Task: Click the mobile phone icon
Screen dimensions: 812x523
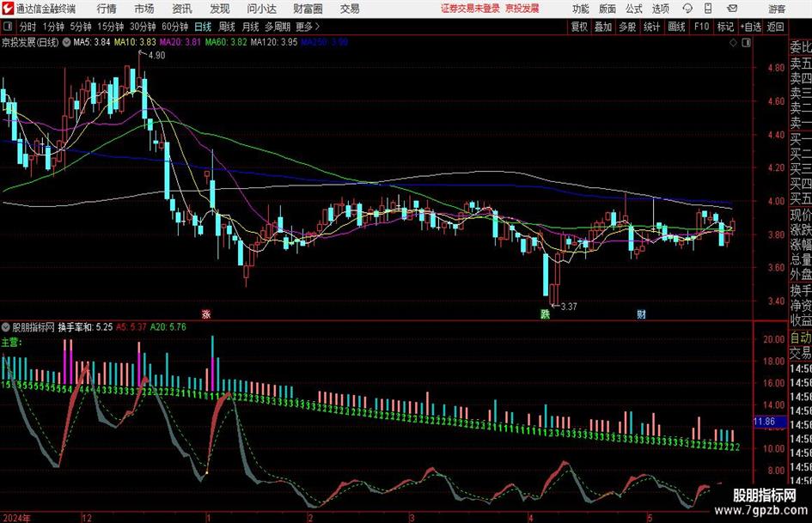Action: (x=708, y=9)
